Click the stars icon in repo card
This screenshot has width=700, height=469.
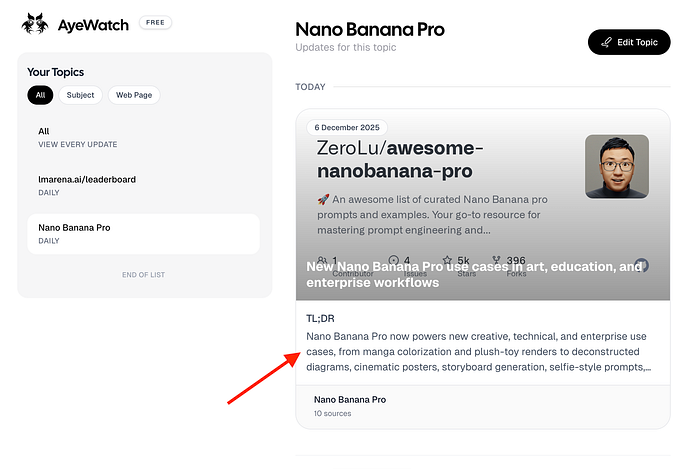447,260
